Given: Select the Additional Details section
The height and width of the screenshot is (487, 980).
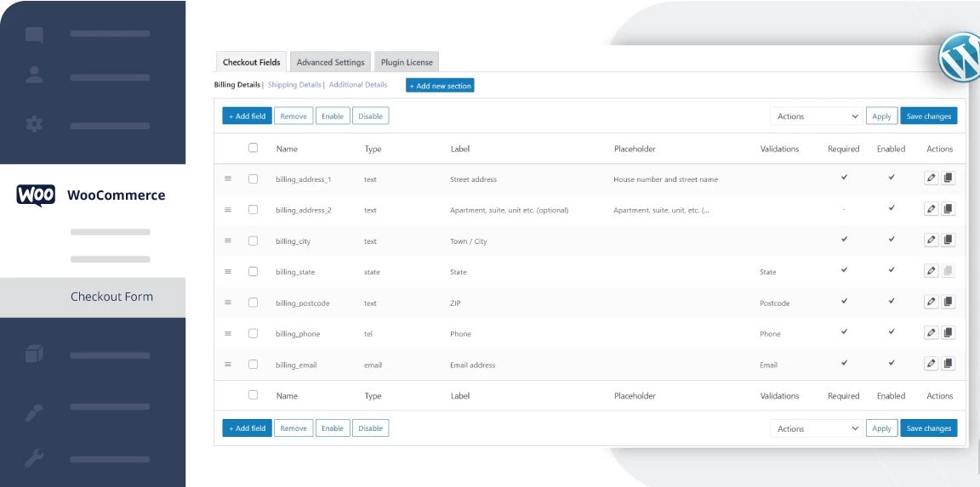Looking at the screenshot, I should point(358,85).
